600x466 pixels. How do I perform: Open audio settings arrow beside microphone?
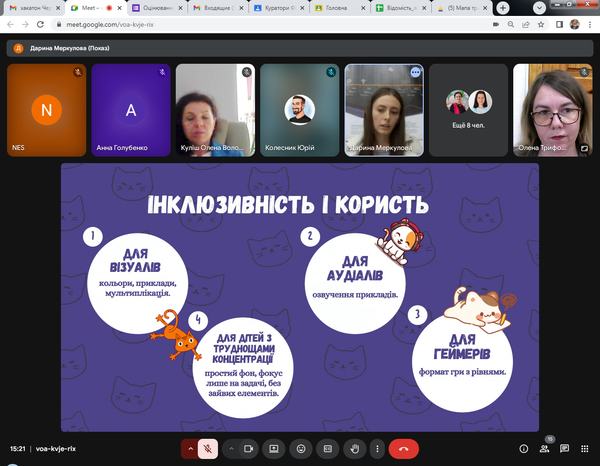click(190, 449)
